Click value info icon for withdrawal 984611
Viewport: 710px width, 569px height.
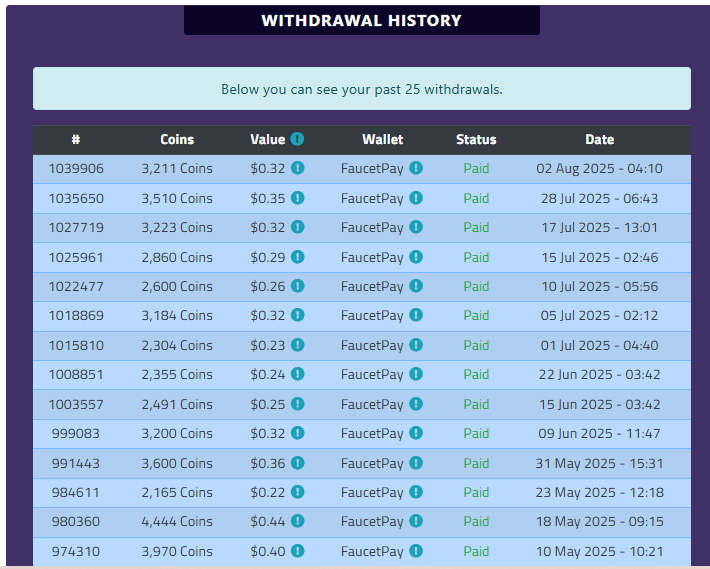click(x=297, y=492)
